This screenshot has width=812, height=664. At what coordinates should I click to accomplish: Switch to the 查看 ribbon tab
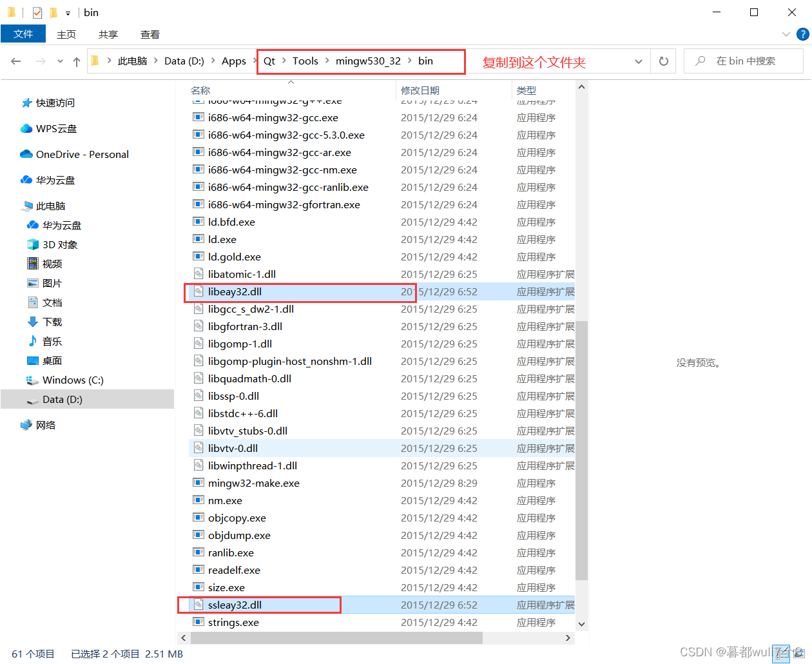150,34
